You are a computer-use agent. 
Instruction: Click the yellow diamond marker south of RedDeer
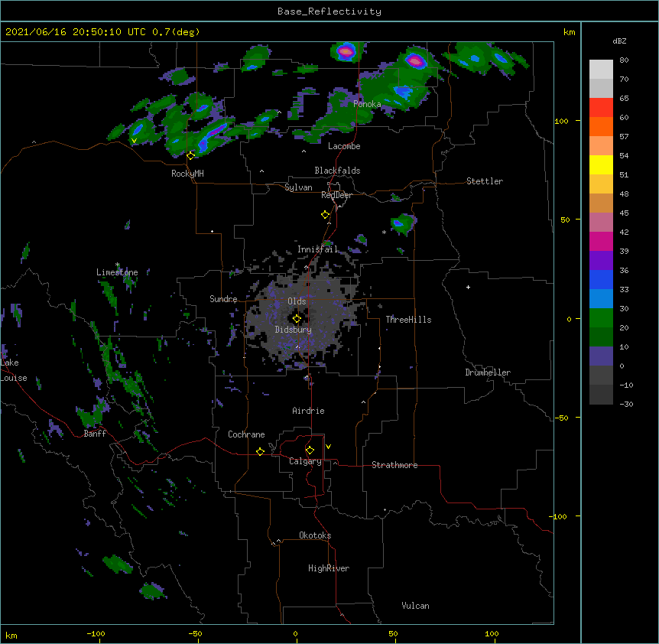point(326,215)
